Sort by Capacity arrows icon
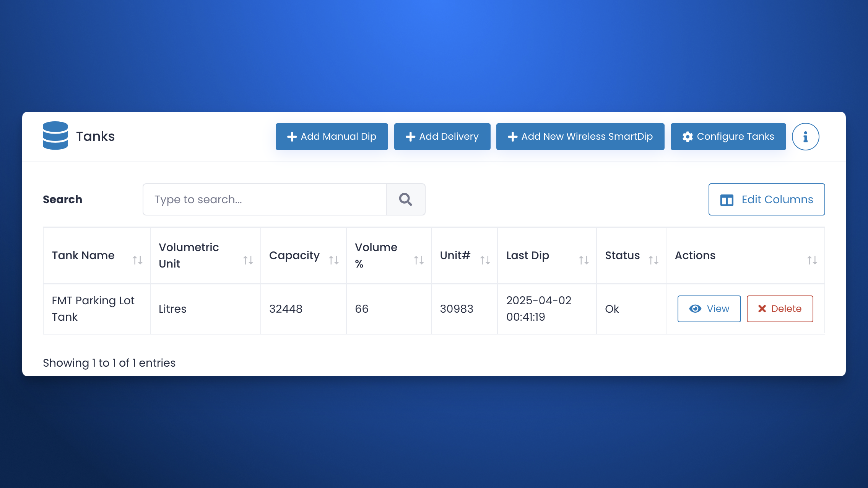Screen dimensions: 868x488 (333, 260)
